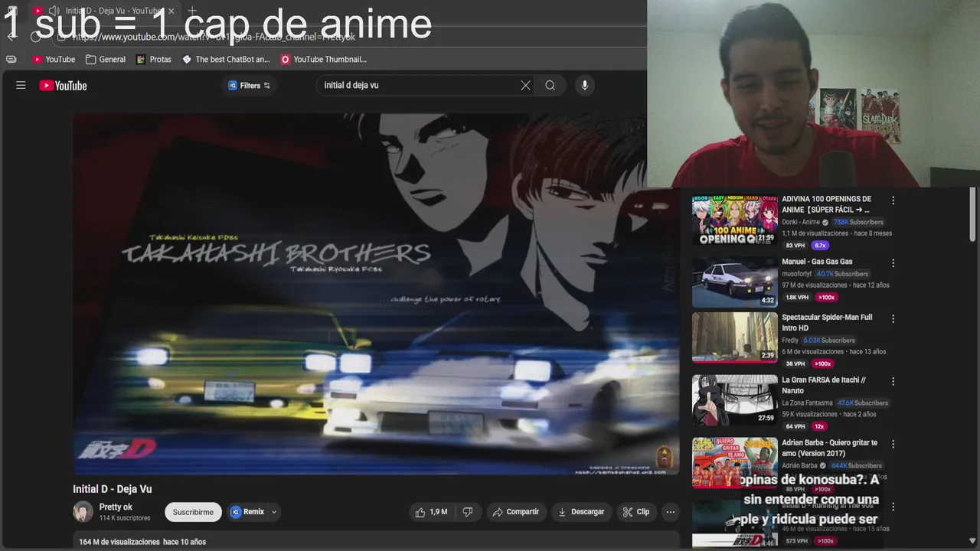Select the Initial D - Deja Vu browser tab
Viewport: 980px width, 551px height.
(103, 11)
